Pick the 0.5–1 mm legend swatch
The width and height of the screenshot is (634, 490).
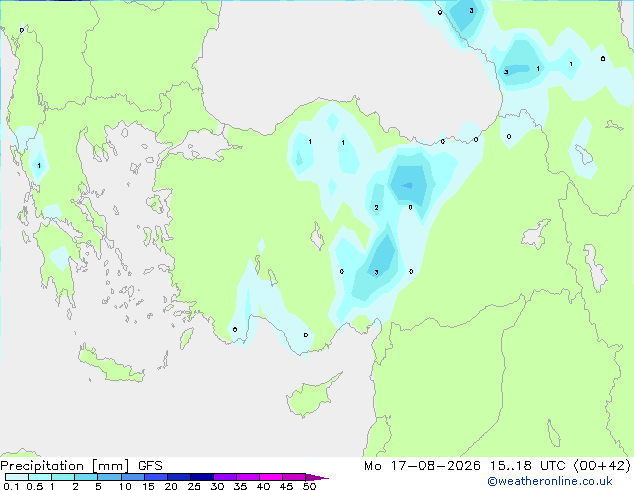click(x=40, y=477)
